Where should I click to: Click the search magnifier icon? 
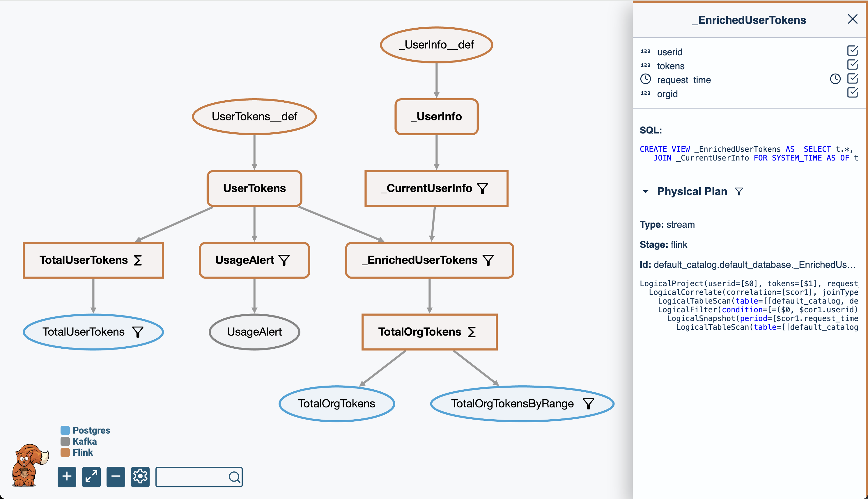pos(234,477)
